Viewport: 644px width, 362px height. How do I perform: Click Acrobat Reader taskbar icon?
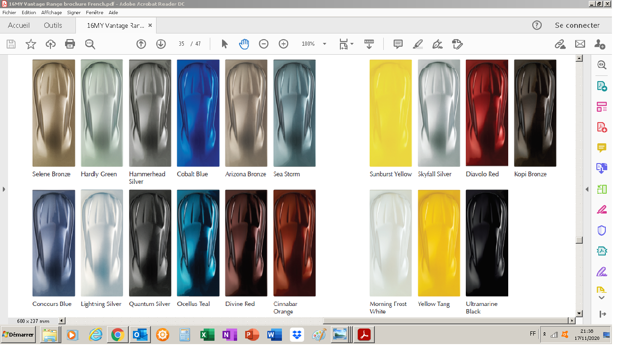click(x=364, y=335)
